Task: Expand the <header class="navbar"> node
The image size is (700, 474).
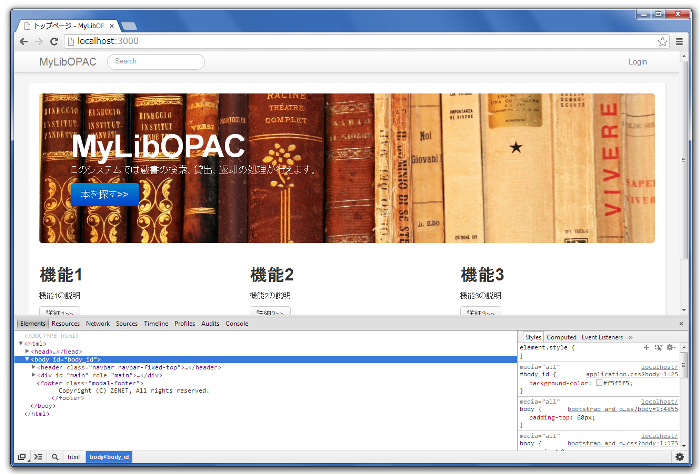Action: pyautogui.click(x=33, y=367)
